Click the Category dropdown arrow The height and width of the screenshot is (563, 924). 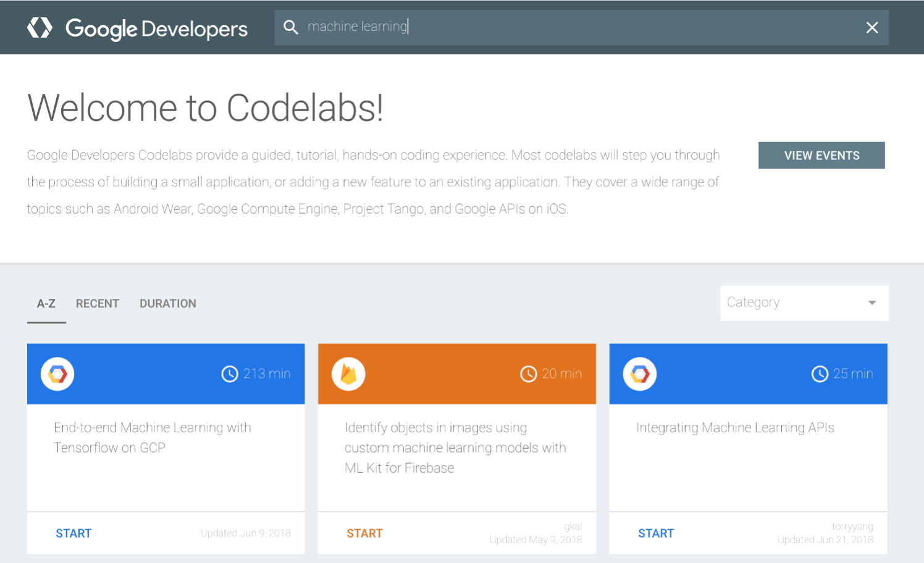click(x=872, y=302)
